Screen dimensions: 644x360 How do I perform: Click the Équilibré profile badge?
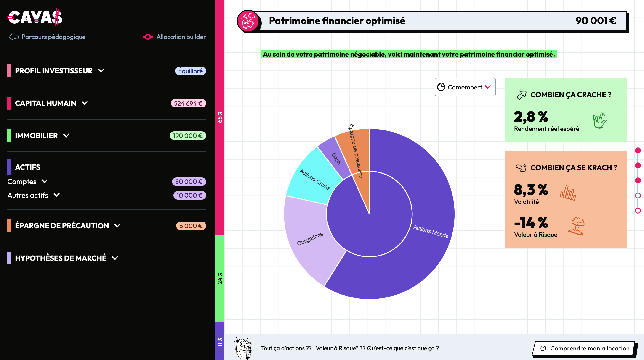coord(190,71)
